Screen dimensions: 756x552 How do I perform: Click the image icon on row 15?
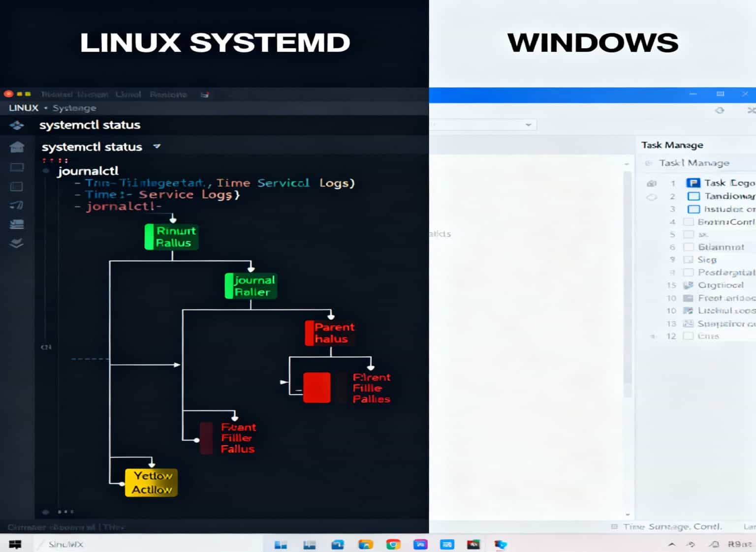(688, 285)
